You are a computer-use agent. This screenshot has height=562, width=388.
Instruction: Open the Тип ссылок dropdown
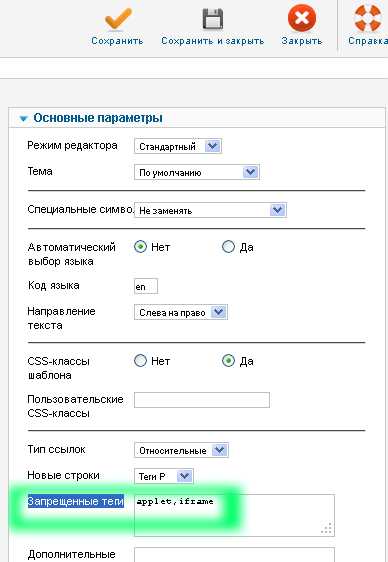[181, 450]
